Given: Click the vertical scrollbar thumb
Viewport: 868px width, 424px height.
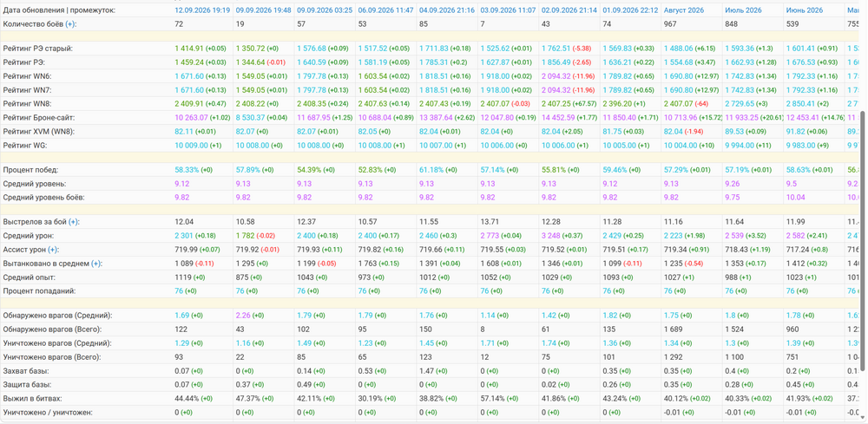Looking at the screenshot, I should tap(863, 240).
